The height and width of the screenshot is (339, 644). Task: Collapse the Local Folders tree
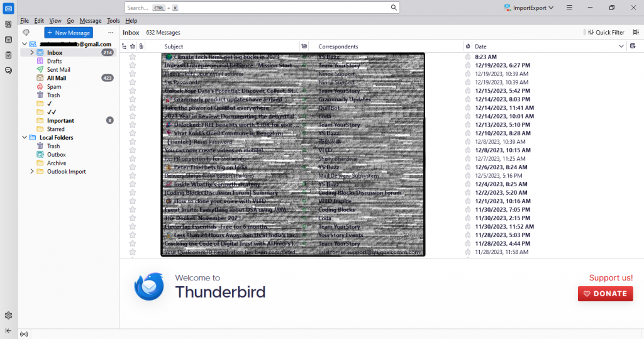tap(25, 137)
